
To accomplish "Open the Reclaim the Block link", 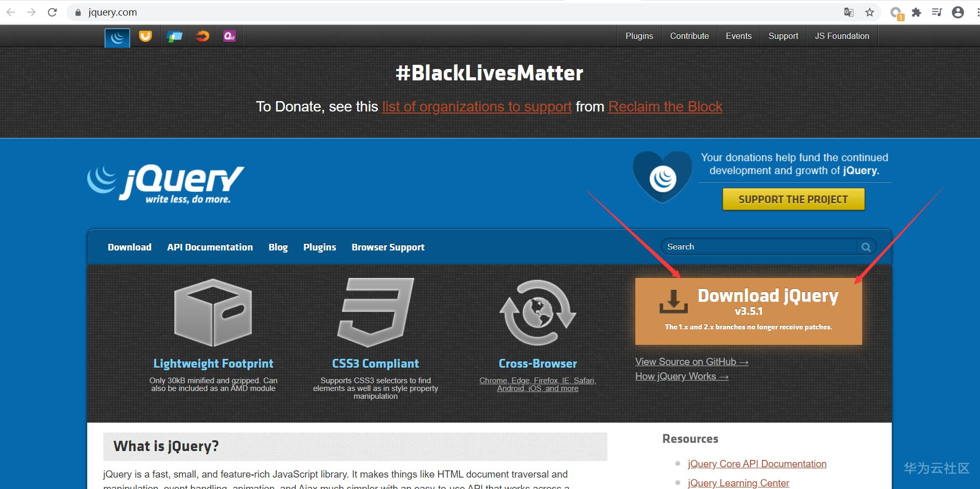I will click(665, 107).
